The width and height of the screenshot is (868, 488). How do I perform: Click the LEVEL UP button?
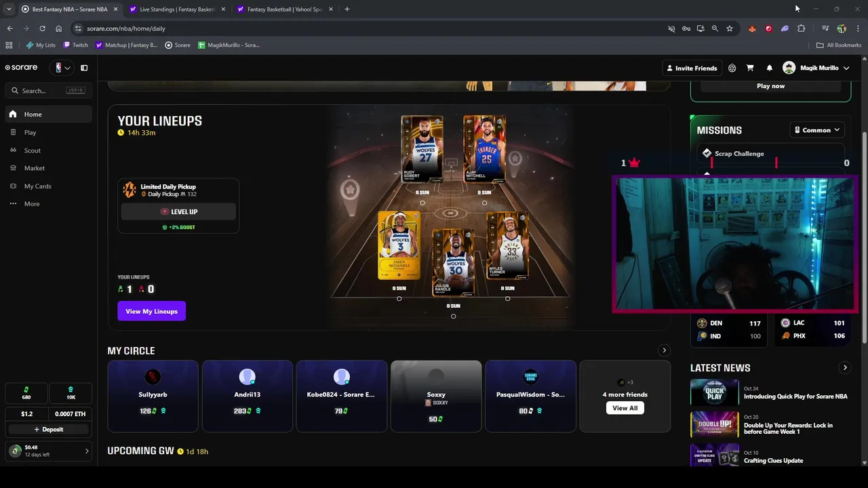pos(178,211)
